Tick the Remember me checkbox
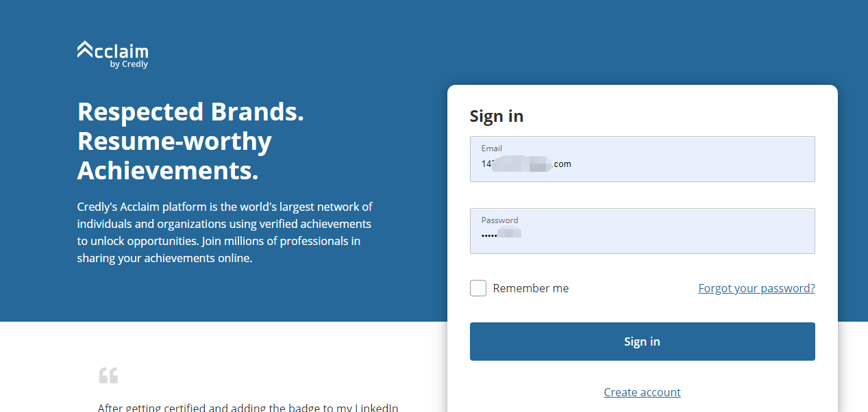This screenshot has height=412, width=868. coord(478,288)
